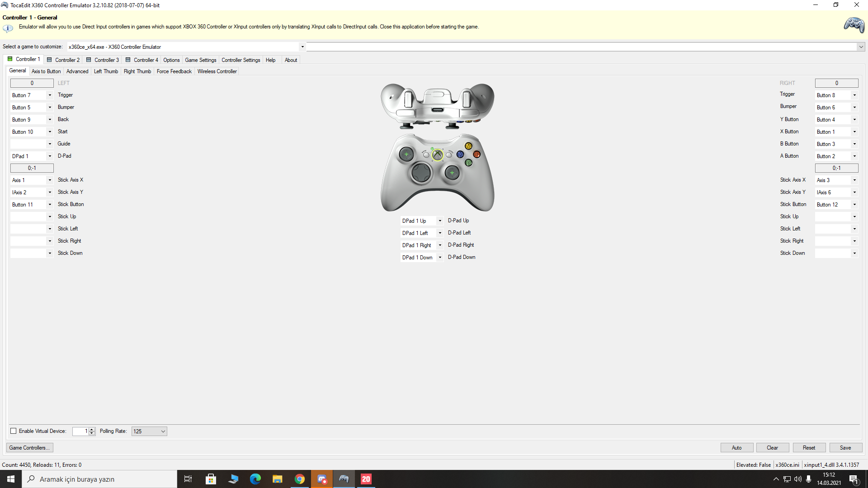The width and height of the screenshot is (868, 488).
Task: Click the info icon beside emulator description
Action: click(x=8, y=28)
